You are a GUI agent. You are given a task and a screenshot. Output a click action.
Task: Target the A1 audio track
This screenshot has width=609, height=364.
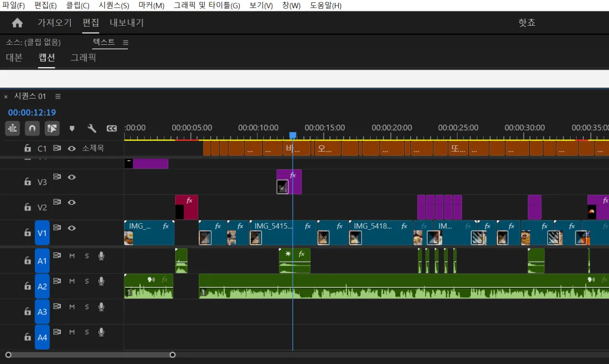(42, 261)
